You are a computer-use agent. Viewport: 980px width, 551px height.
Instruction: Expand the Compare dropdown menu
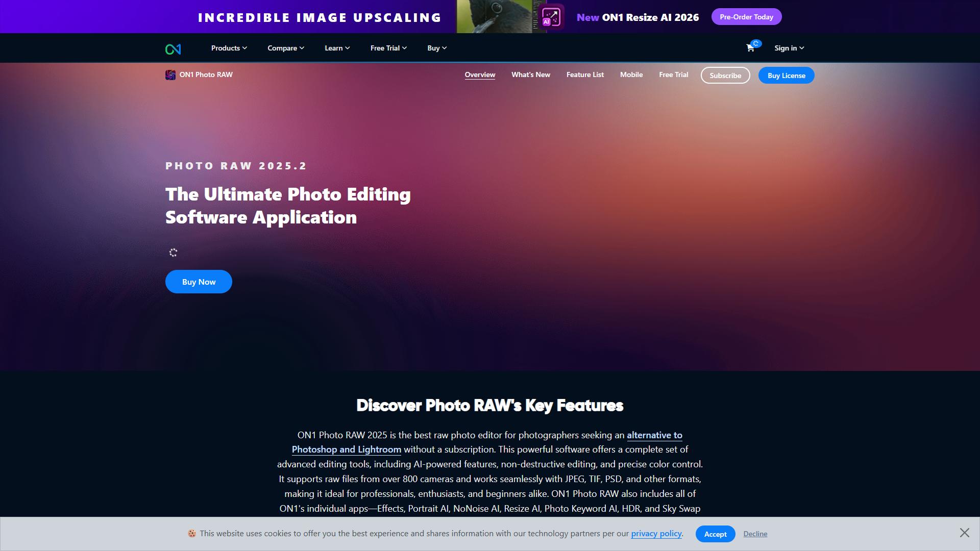click(x=286, y=48)
